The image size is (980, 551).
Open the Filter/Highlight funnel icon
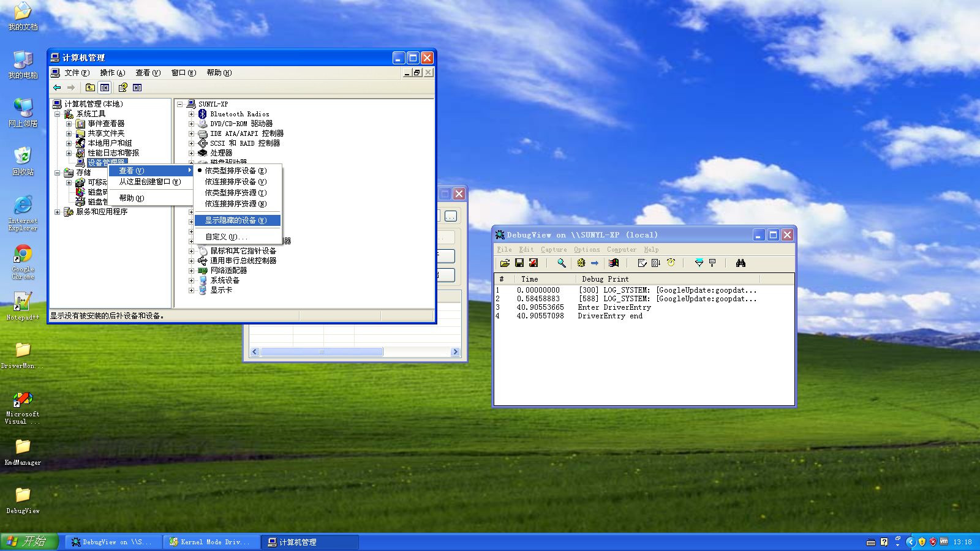[699, 263]
